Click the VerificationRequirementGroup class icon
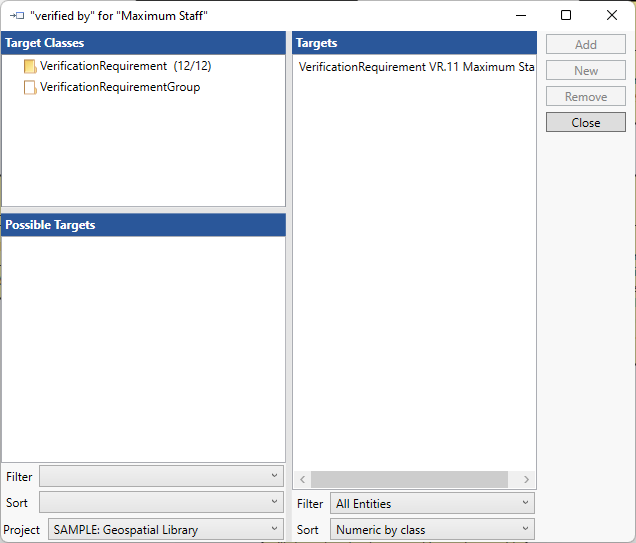 [x=30, y=87]
